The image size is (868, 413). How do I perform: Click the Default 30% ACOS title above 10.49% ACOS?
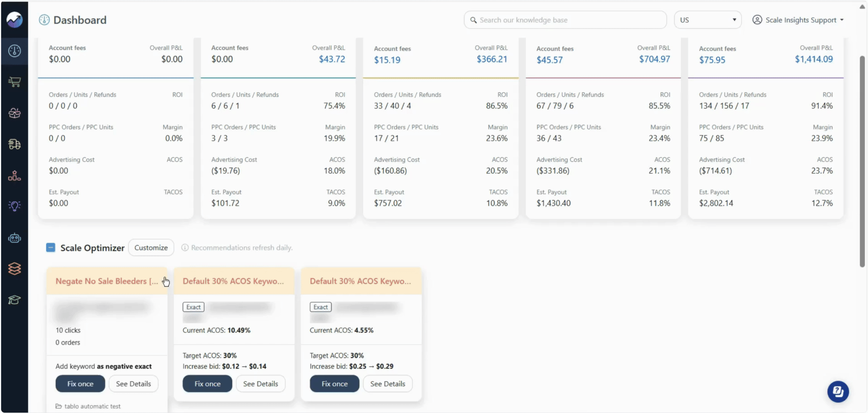(x=233, y=281)
